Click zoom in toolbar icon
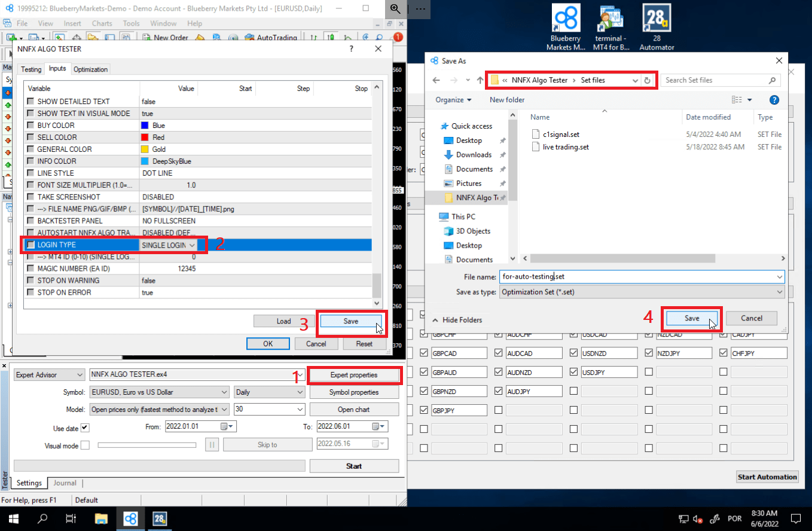This screenshot has width=812, height=531. (x=365, y=38)
